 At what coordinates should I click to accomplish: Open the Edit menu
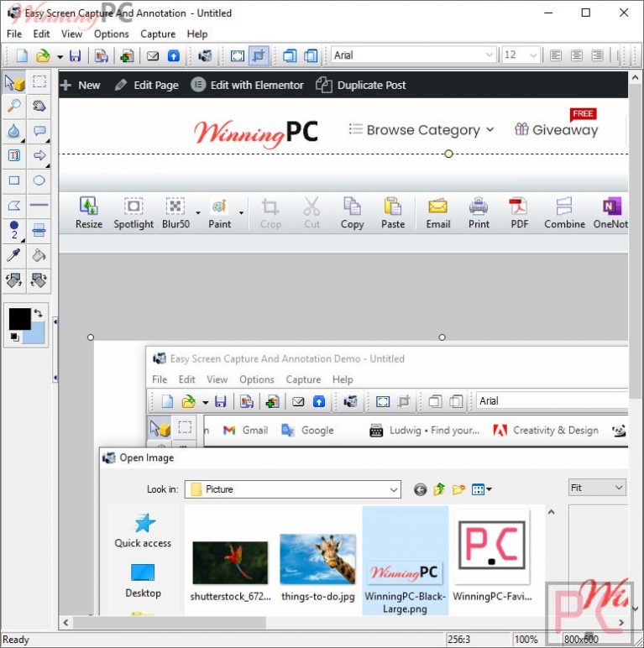41,34
